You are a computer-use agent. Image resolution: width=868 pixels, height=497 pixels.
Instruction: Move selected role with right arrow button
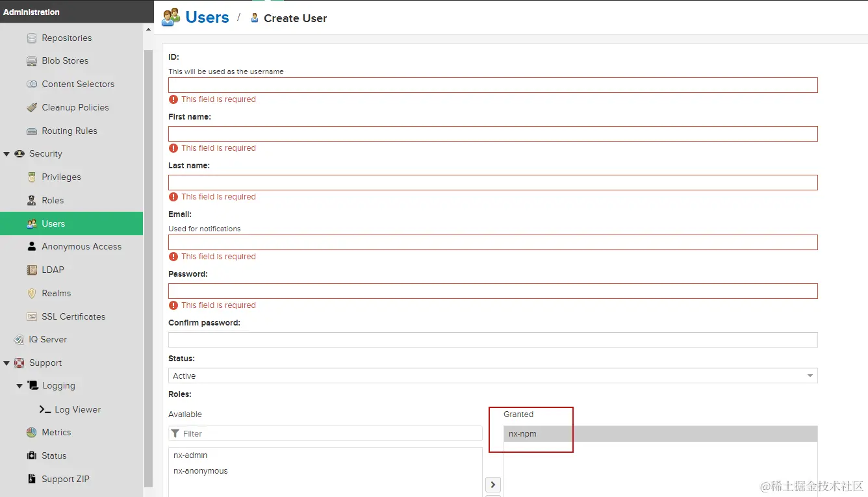coord(493,485)
